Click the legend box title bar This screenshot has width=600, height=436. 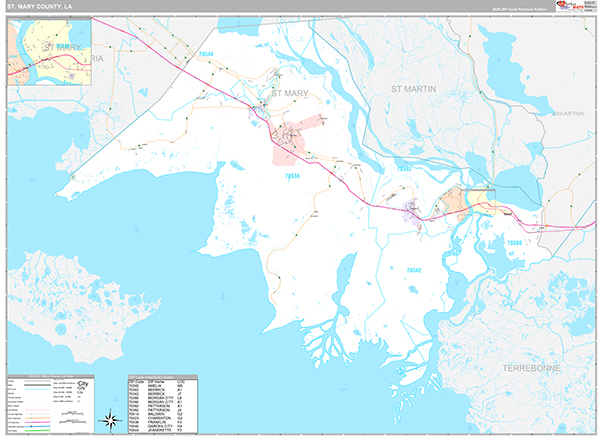click(51, 377)
